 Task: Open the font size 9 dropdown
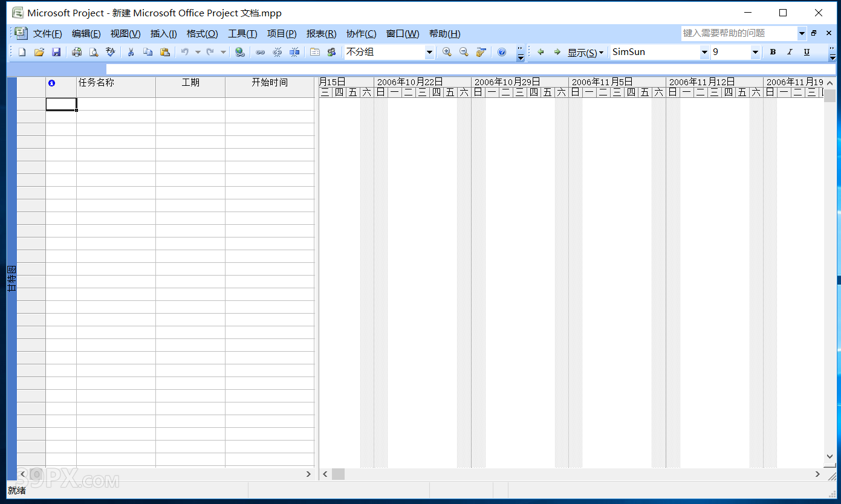click(755, 53)
